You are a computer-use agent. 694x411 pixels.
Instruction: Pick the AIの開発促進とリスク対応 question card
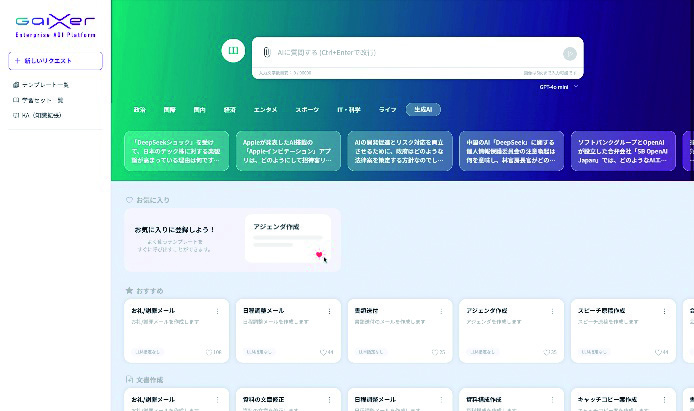[x=400, y=151]
